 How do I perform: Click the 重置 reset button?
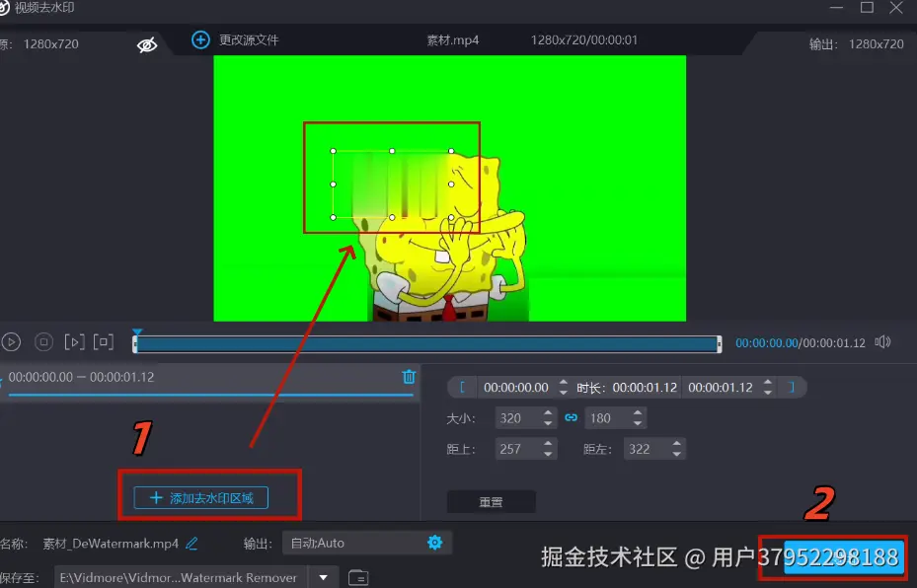click(x=492, y=502)
